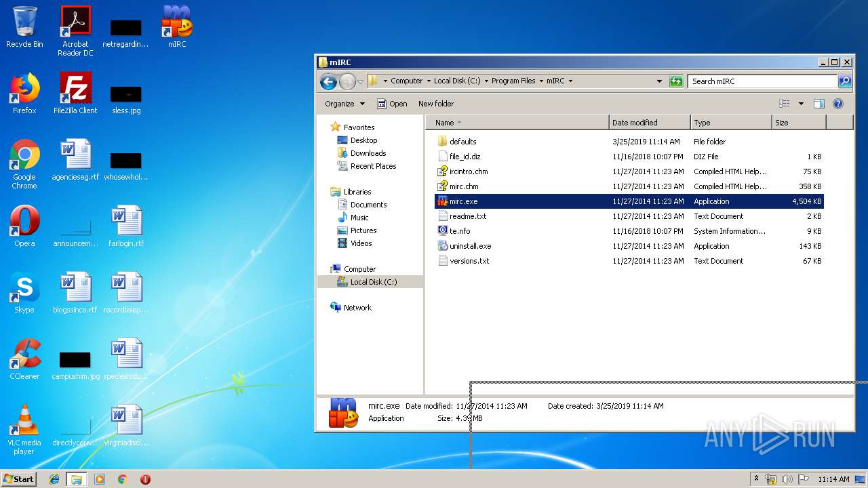
Task: Select the defaults folder row
Action: pos(629,142)
